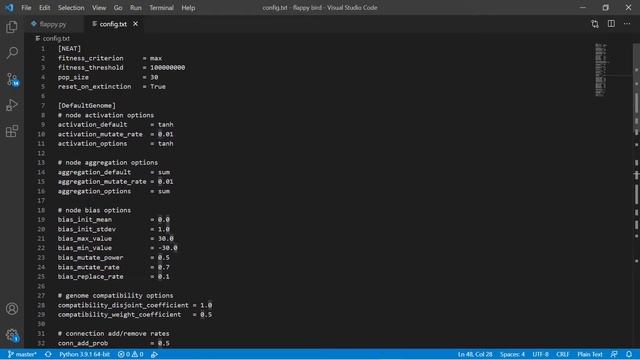The width and height of the screenshot is (640, 360).
Task: Click the master branch status item
Action: pyautogui.click(x=22, y=354)
